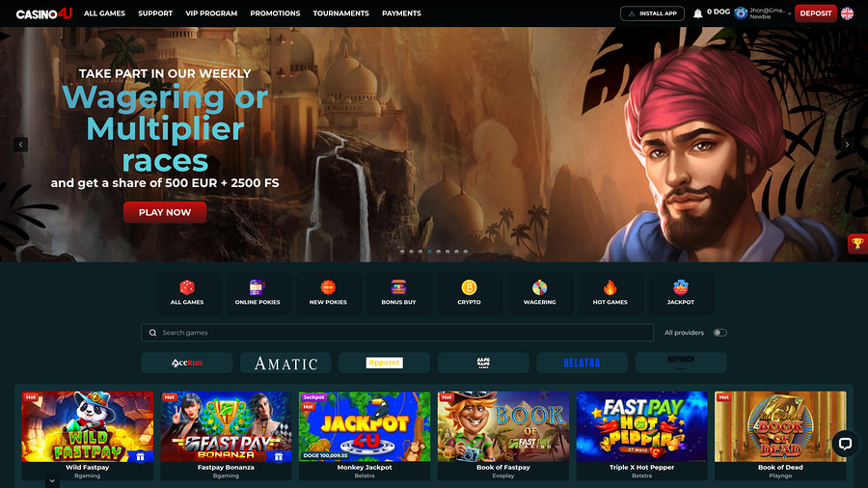This screenshot has height=488, width=868.
Task: Open the notifications bell
Action: (697, 14)
